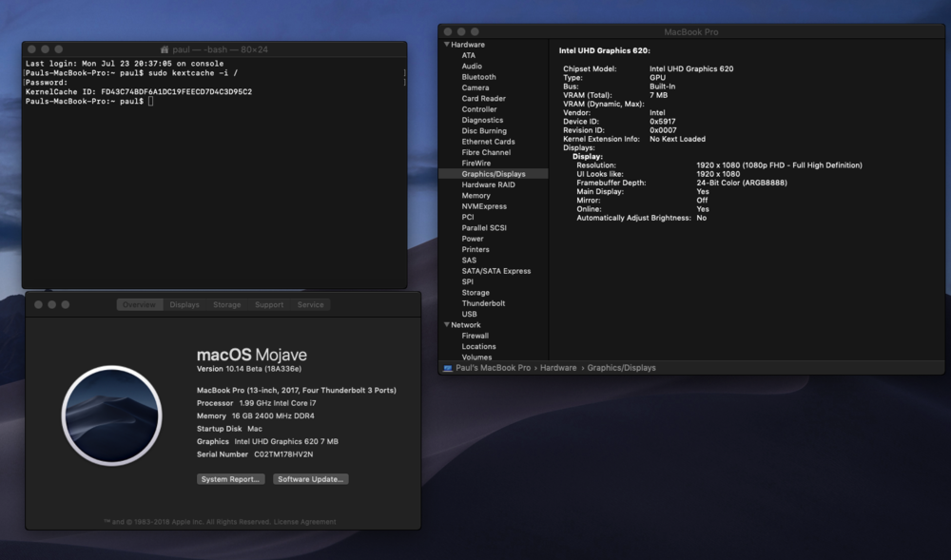Select FireWire in the Hardware list

point(476,163)
